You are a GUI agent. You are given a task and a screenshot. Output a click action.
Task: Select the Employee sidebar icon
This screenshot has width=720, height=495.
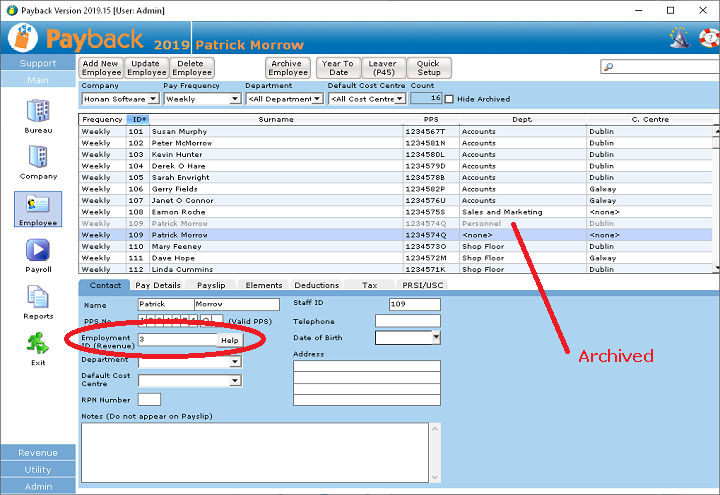point(38,205)
